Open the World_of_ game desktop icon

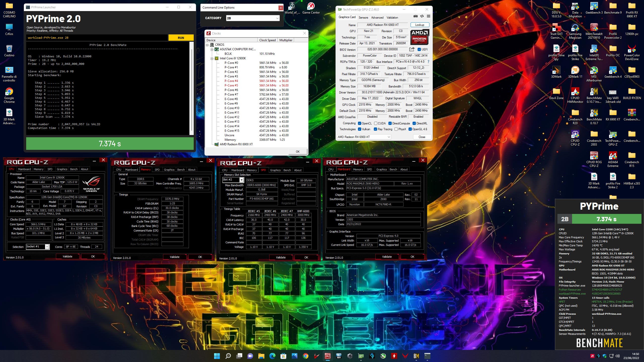click(x=292, y=8)
